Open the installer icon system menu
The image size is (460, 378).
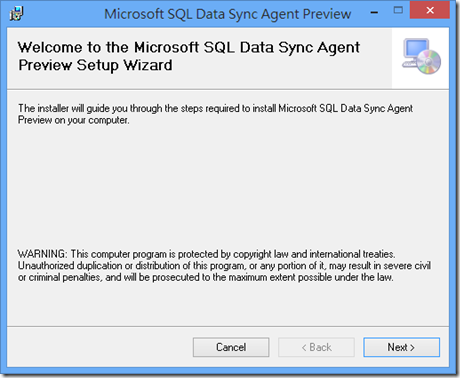(16, 14)
